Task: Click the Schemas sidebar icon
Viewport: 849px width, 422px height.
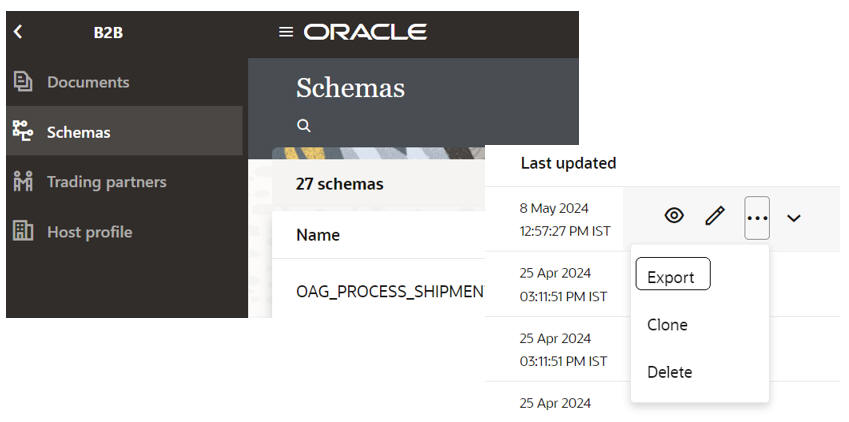Action: [22, 132]
